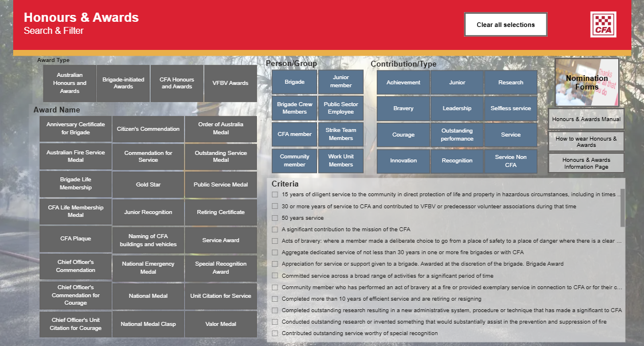Check the '50 years service' criteria box

275,218
